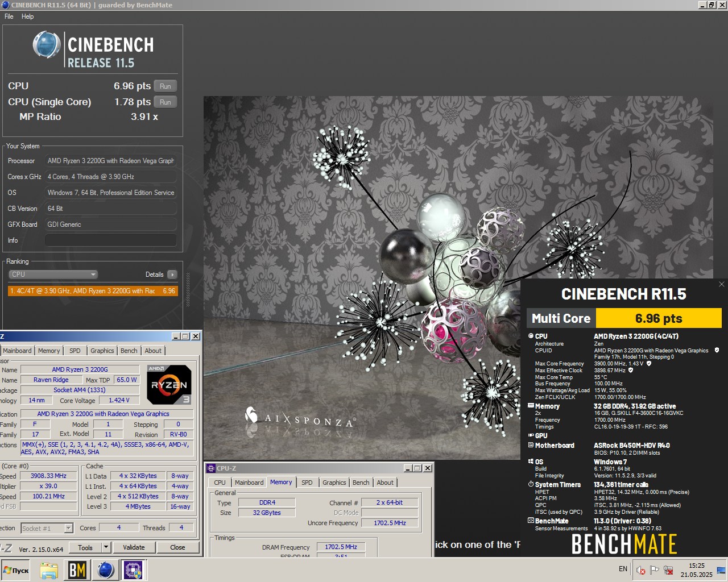The height and width of the screenshot is (582, 728).
Task: Click the Info text field in Your System
Action: tap(111, 240)
